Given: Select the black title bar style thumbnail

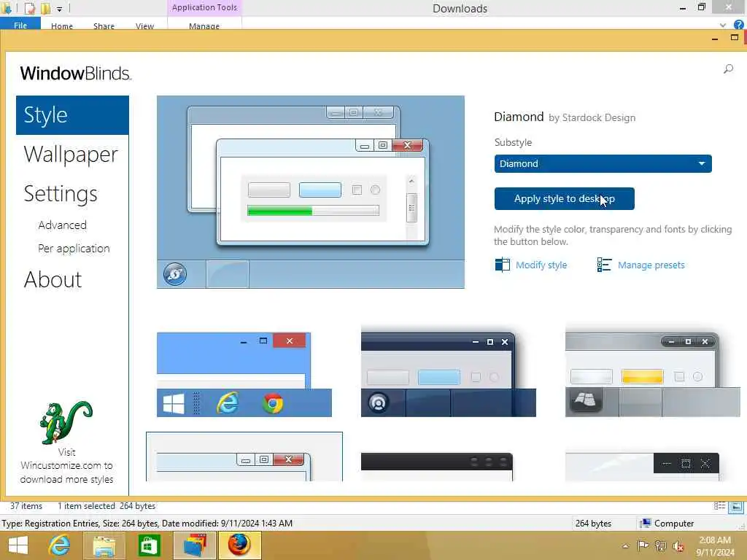Looking at the screenshot, I should [437, 466].
